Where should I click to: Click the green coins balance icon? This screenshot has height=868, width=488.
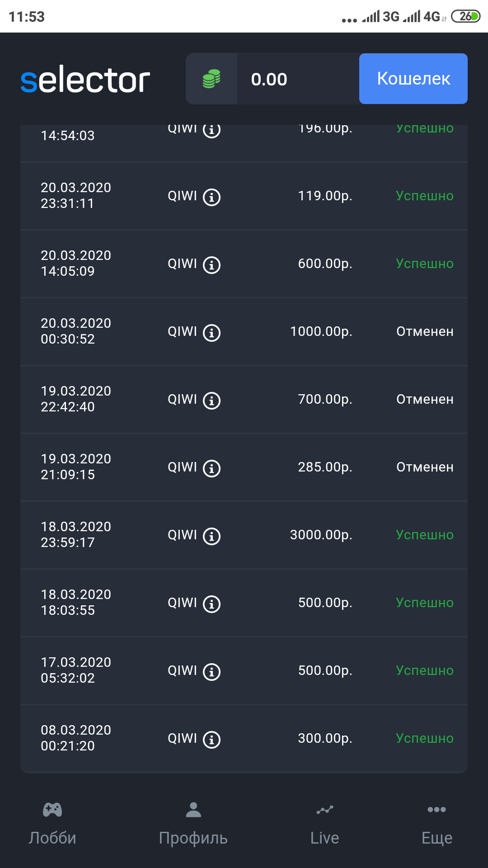pos(211,79)
